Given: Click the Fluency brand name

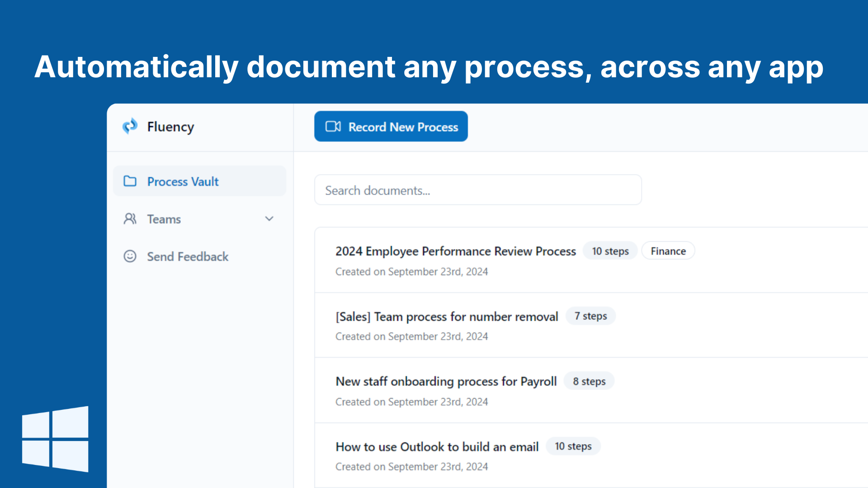Looking at the screenshot, I should [170, 127].
